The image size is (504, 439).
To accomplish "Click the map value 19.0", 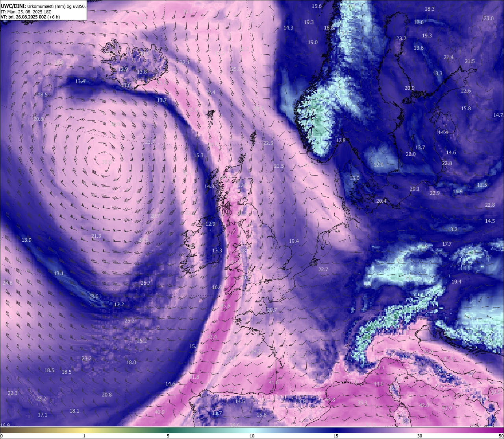I will (x=313, y=42).
